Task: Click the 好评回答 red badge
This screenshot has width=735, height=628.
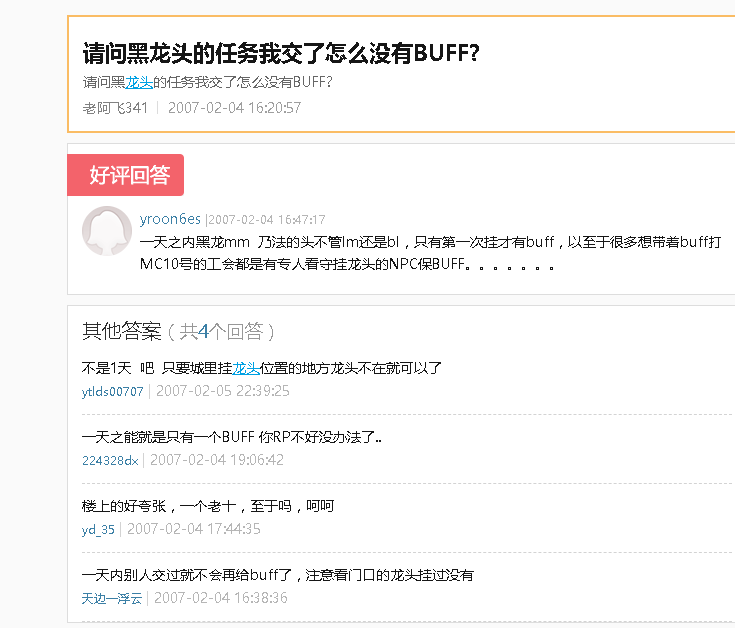Action: click(x=127, y=175)
